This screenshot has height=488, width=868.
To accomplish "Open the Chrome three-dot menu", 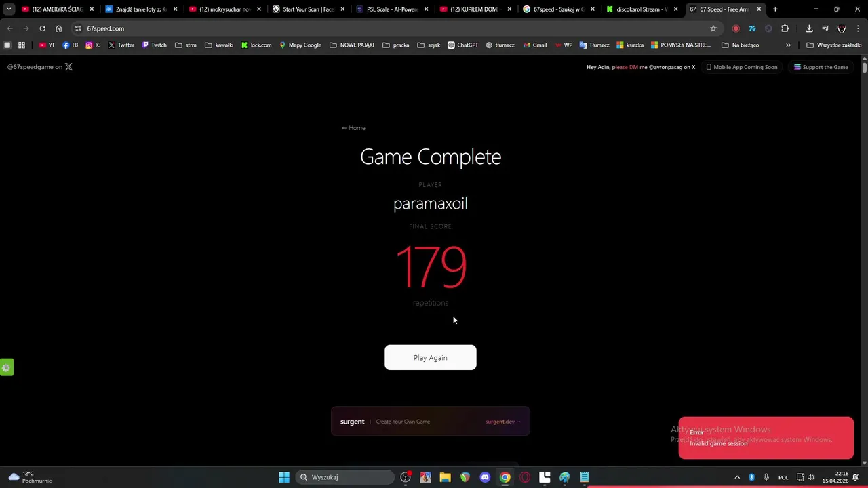I will click(858, 28).
